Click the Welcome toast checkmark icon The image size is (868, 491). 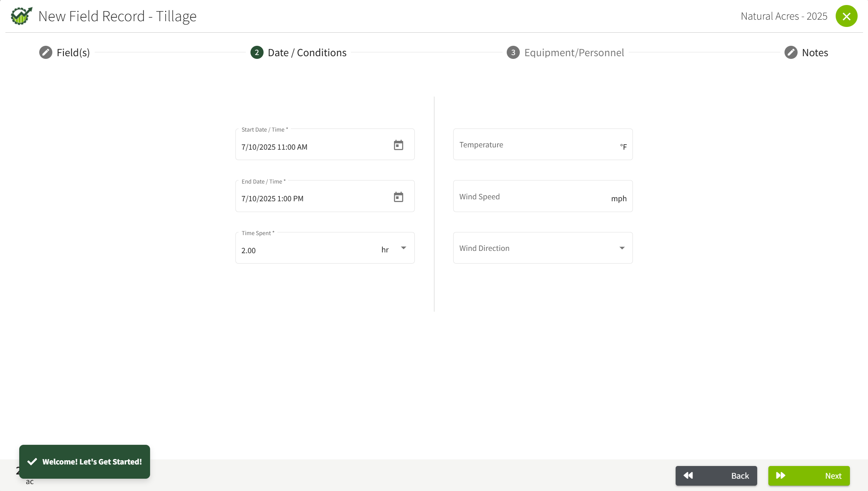click(x=32, y=462)
